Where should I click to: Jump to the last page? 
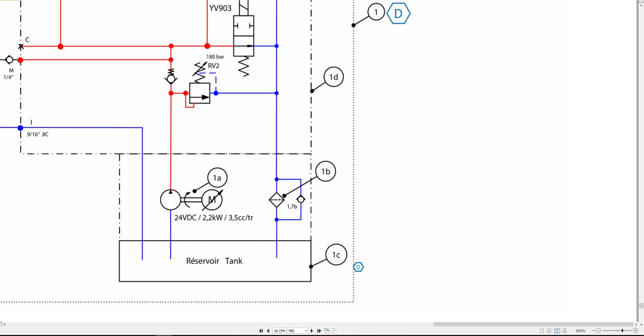[319, 331]
